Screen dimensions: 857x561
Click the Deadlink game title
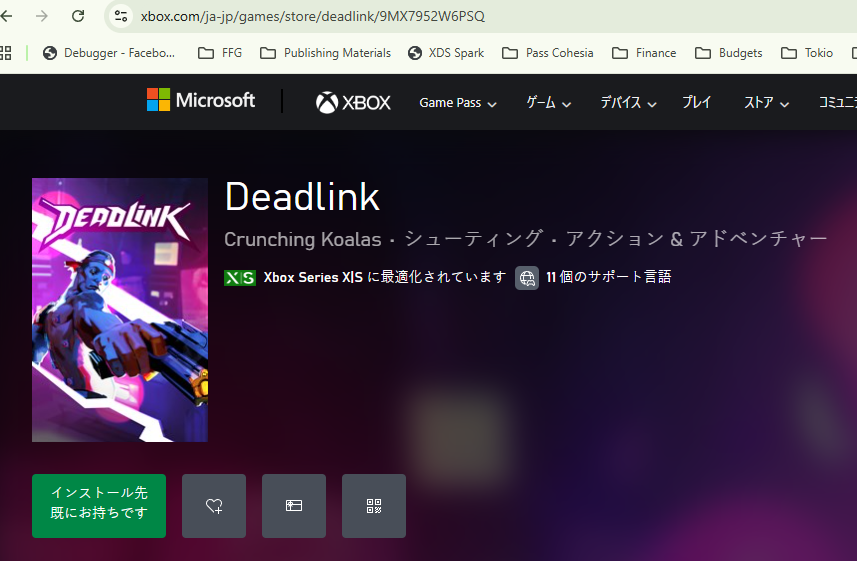point(302,197)
